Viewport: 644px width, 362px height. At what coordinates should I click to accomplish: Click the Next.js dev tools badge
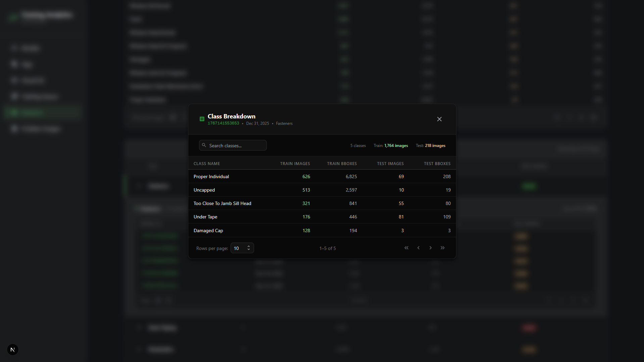13,350
